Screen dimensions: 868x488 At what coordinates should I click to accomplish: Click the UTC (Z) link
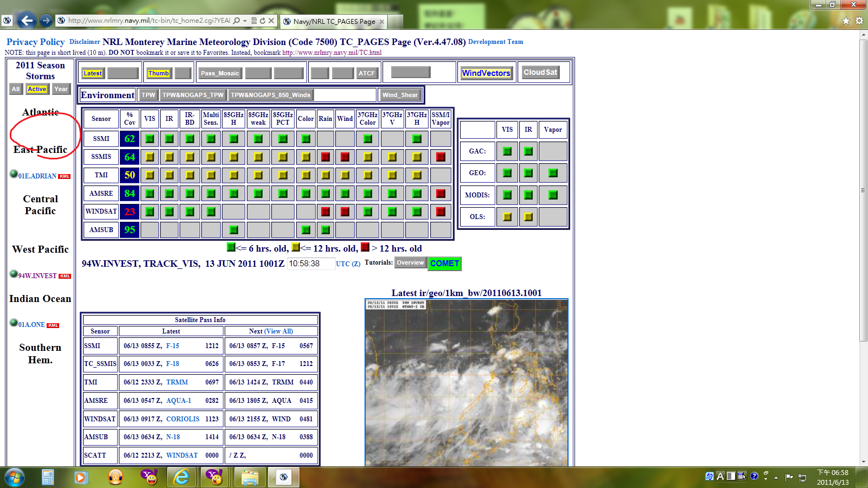[348, 264]
